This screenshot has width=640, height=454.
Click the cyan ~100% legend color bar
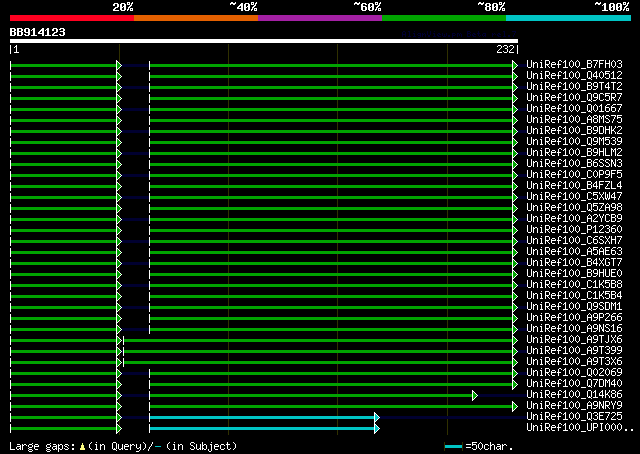tap(569, 18)
